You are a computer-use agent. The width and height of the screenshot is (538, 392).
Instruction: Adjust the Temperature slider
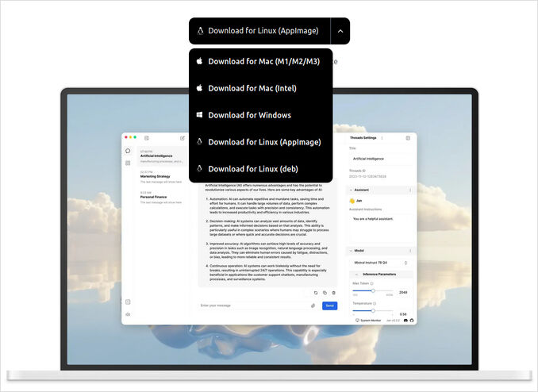coord(373,310)
